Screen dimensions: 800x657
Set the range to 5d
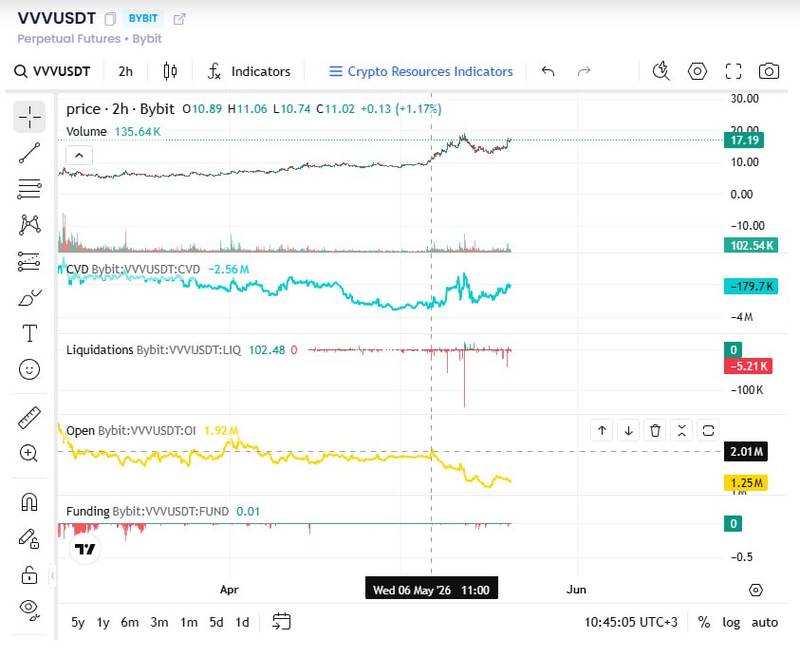(x=216, y=622)
